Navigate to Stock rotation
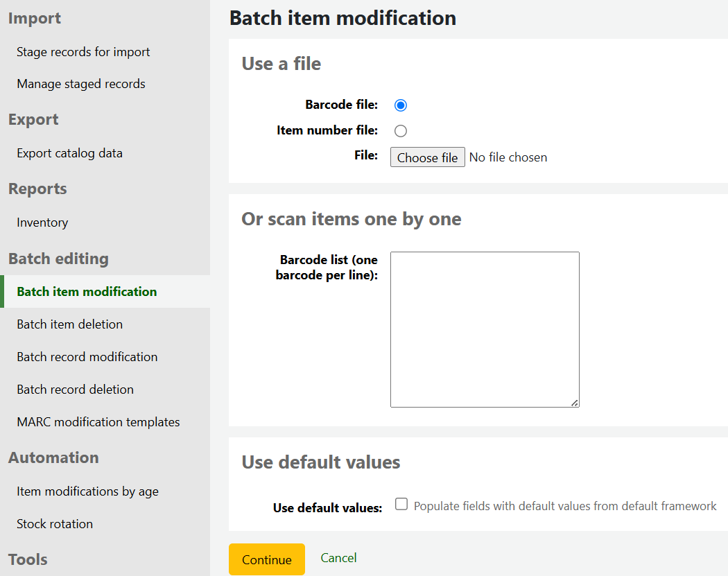Viewport: 728px width, 576px height. tap(55, 524)
